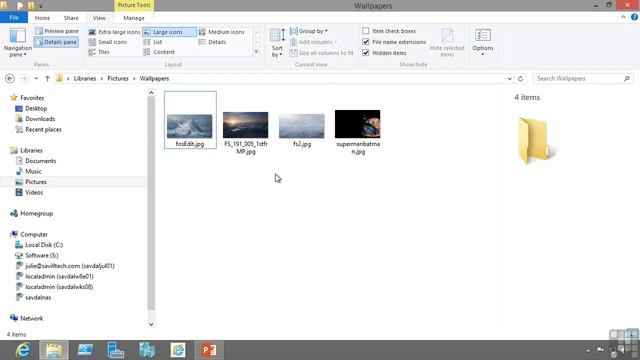Screen dimensions: 640x360
Task: Open julie@savilltech.com network location
Action: click(70, 266)
